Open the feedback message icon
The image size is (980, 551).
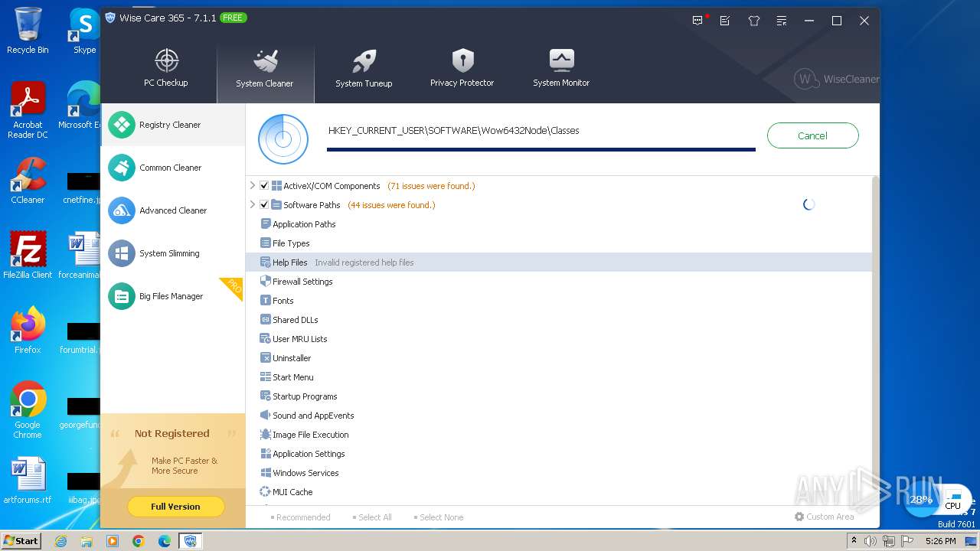click(x=697, y=21)
